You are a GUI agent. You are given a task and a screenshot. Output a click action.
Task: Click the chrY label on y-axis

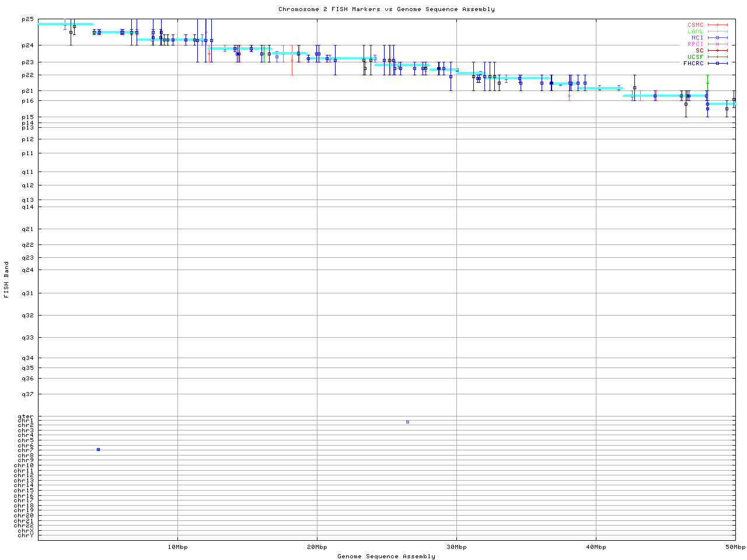[26, 535]
